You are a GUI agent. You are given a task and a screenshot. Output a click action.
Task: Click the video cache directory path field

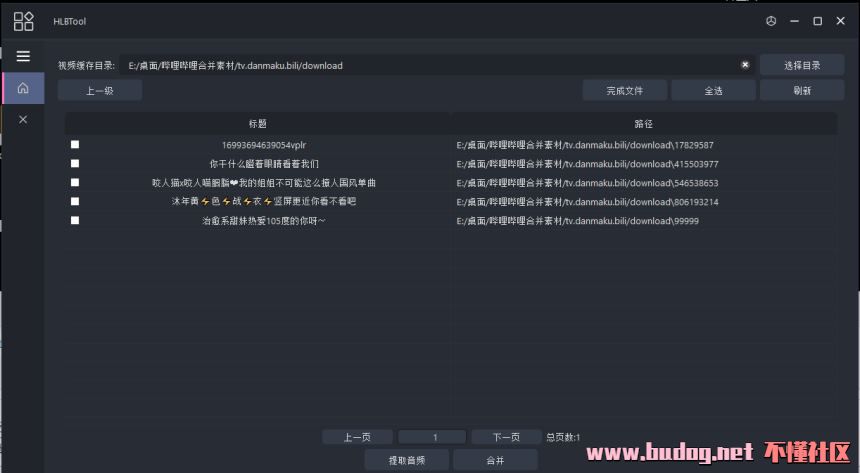click(437, 65)
